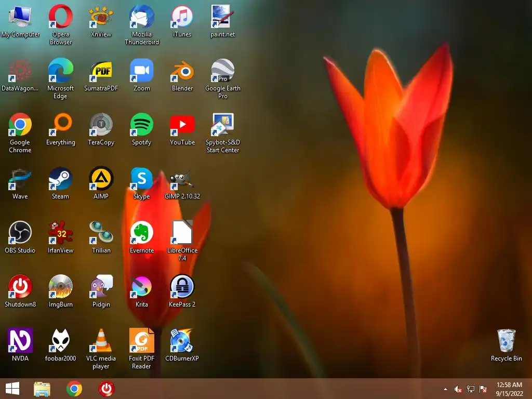Open File Explorer from the taskbar

click(x=42, y=389)
